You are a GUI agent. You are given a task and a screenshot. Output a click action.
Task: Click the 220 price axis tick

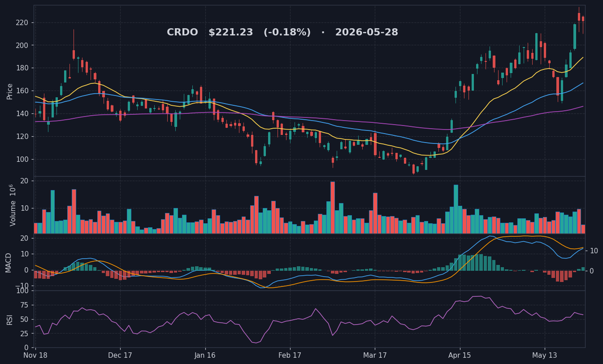[22, 23]
